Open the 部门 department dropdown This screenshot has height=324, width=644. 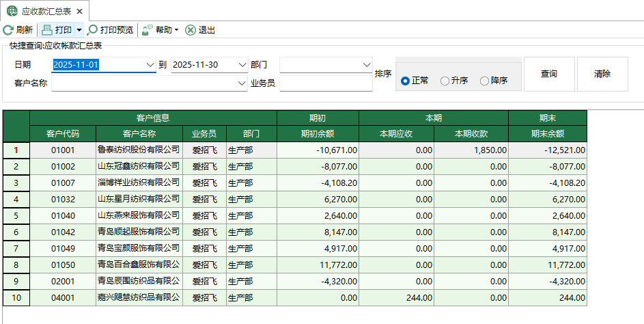pos(367,64)
